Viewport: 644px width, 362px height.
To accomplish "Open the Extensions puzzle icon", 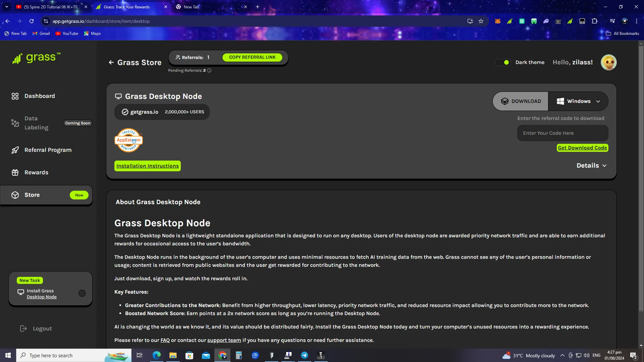I will point(594,21).
